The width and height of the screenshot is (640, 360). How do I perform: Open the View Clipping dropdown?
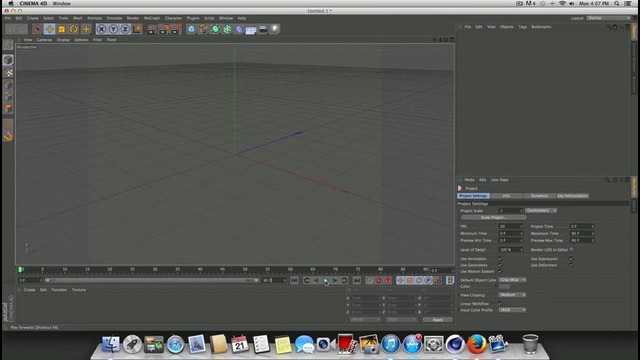click(512, 295)
